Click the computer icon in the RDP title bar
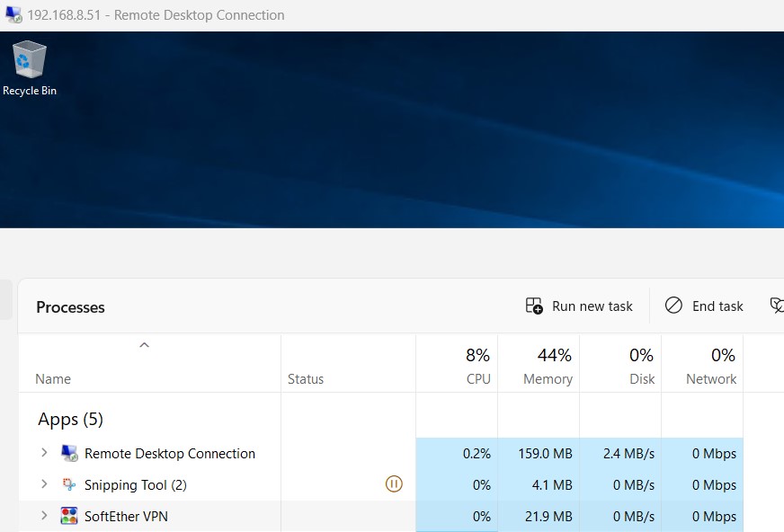 pyautogui.click(x=12, y=14)
